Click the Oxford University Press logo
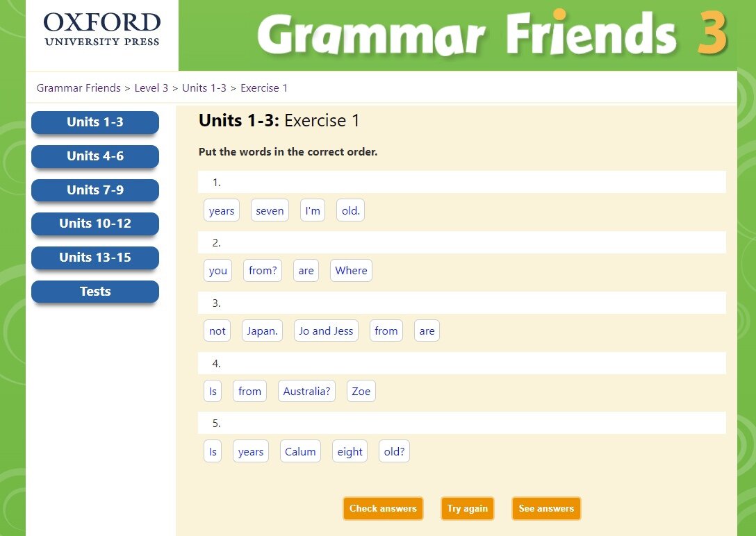 coord(101,30)
